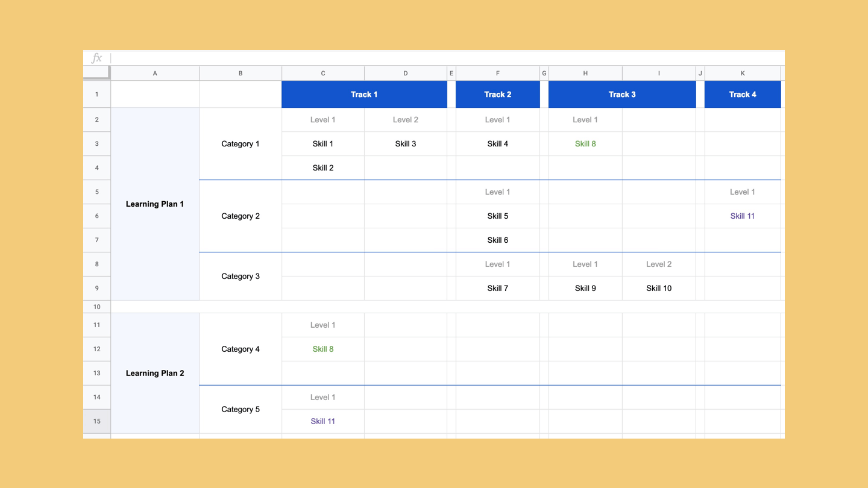
Task: Click Level 1 in column F row 8
Action: pyautogui.click(x=498, y=264)
